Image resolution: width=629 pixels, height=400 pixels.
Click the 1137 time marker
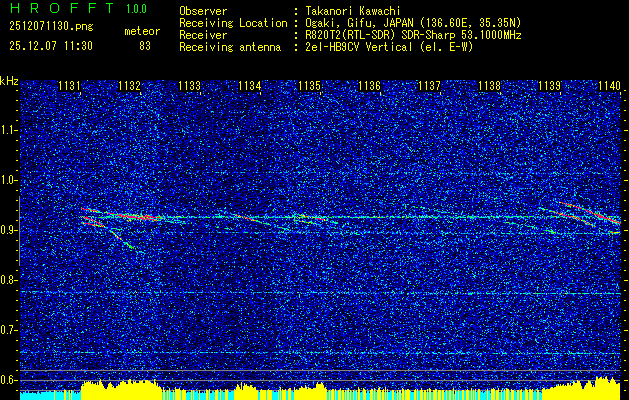[x=429, y=85]
